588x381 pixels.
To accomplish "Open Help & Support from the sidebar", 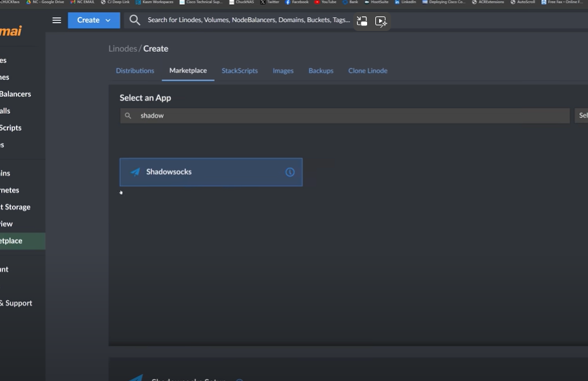I will [16, 303].
